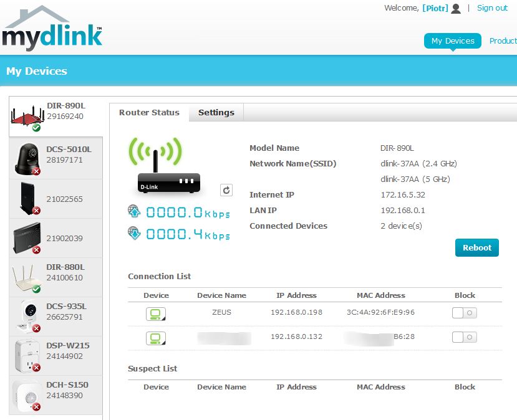Image resolution: width=517 pixels, height=420 pixels.
Task: Click IP address 192.168.0.132
Action: [x=296, y=336]
